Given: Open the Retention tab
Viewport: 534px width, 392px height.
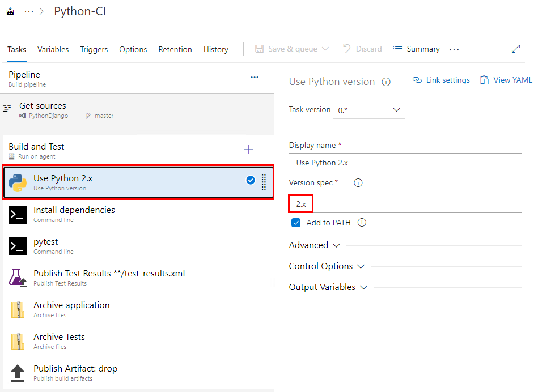Looking at the screenshot, I should click(175, 50).
